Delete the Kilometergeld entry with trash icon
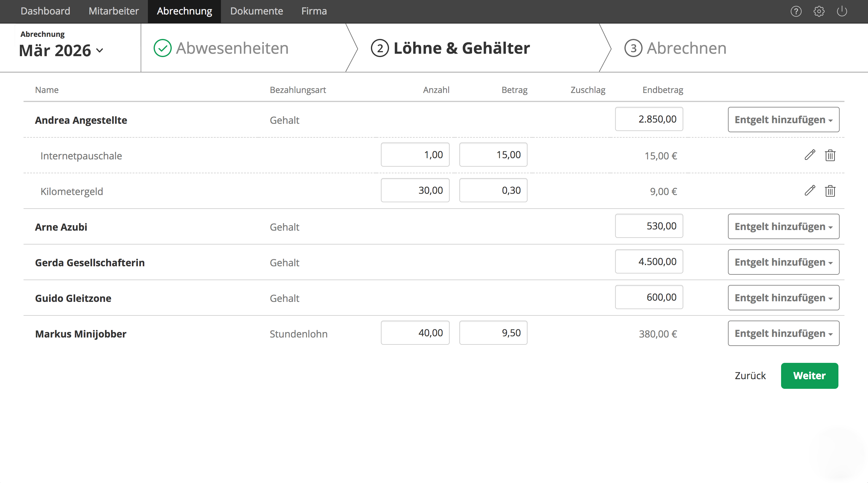This screenshot has width=868, height=483. [x=830, y=191]
